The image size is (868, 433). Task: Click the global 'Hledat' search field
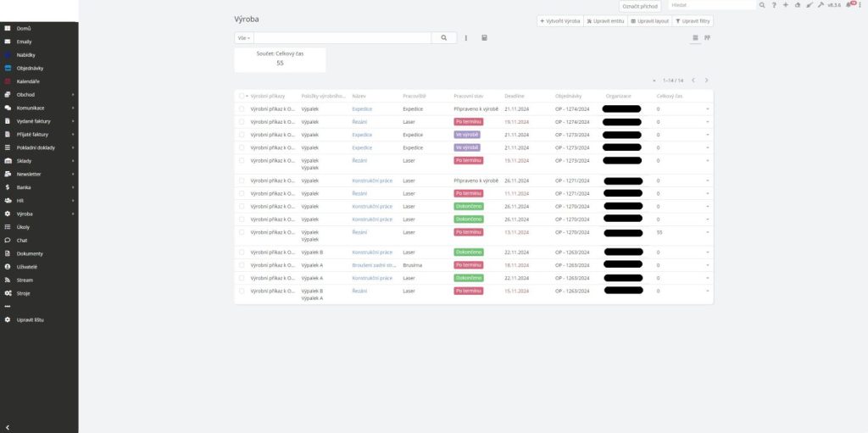tap(710, 5)
